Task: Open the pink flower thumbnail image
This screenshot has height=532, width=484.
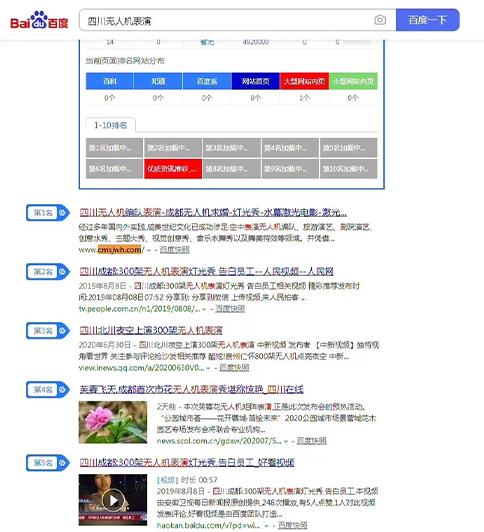Action: pyautogui.click(x=113, y=422)
